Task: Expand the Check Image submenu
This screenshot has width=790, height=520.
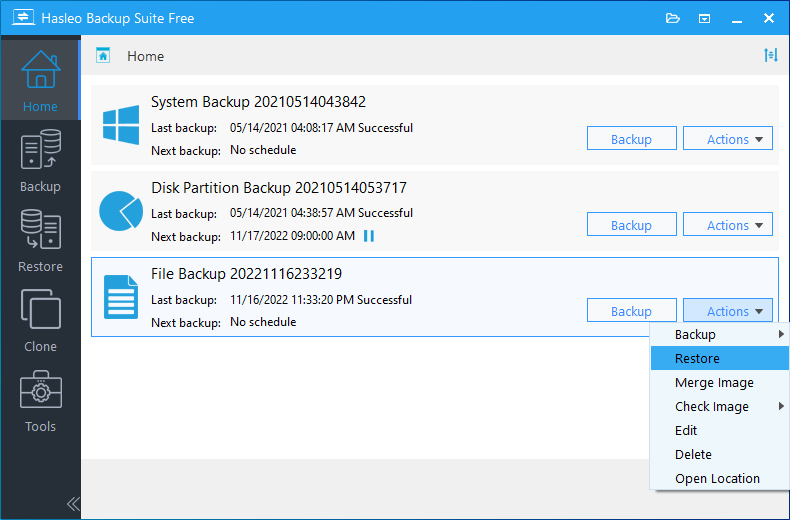Action: 720,406
